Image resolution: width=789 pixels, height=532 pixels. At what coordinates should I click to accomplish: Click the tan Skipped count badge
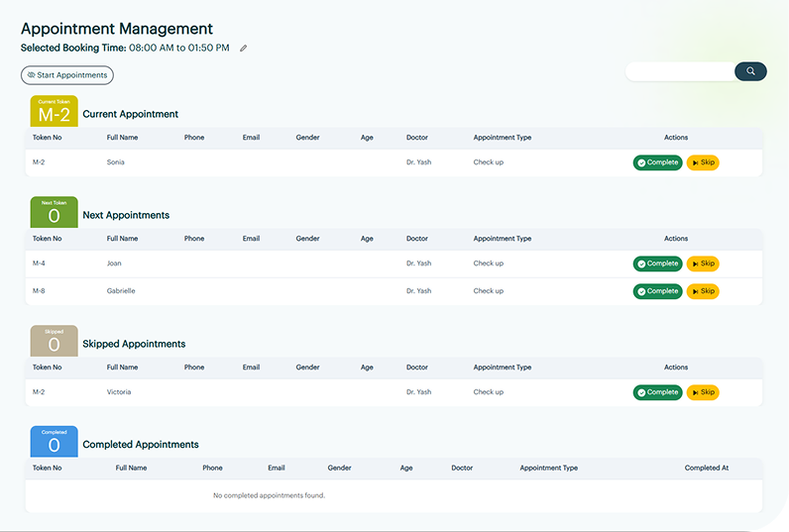[x=55, y=342]
